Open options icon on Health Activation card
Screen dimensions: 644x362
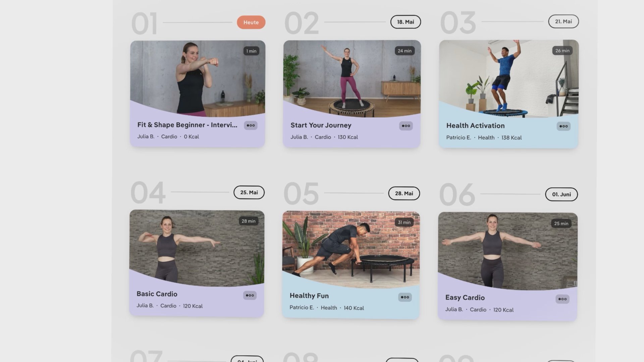[x=563, y=126]
